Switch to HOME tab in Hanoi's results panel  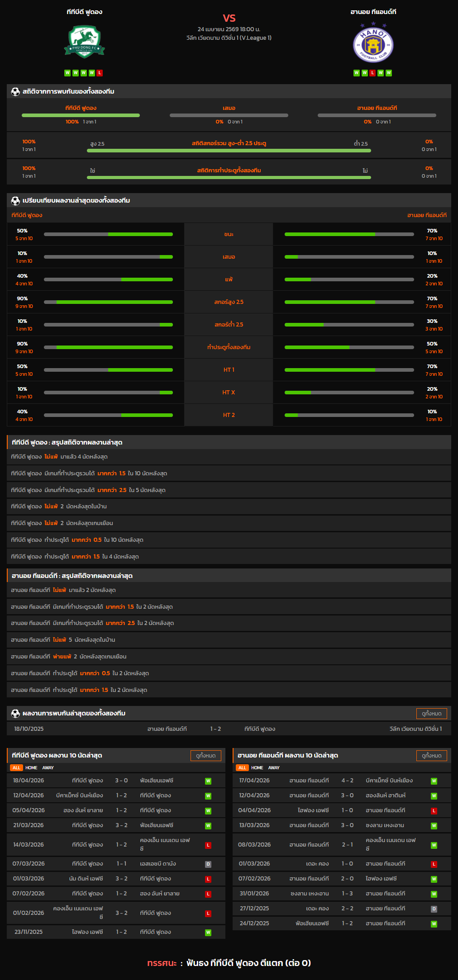257,768
